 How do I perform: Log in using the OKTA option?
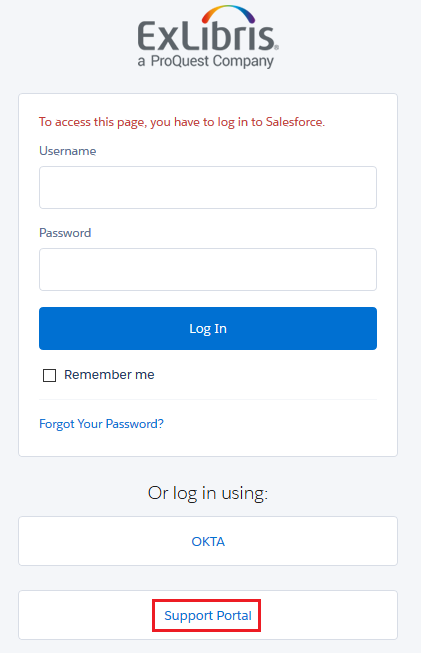[x=208, y=541]
